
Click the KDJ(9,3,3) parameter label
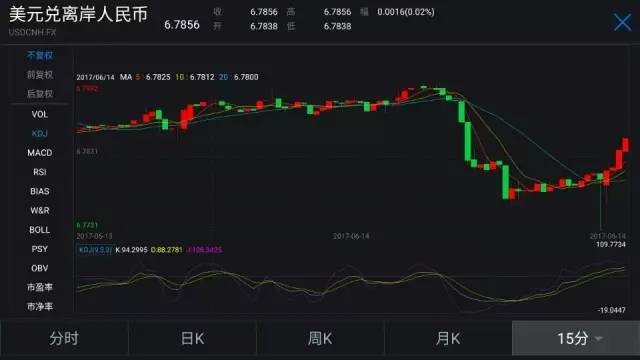coord(95,249)
